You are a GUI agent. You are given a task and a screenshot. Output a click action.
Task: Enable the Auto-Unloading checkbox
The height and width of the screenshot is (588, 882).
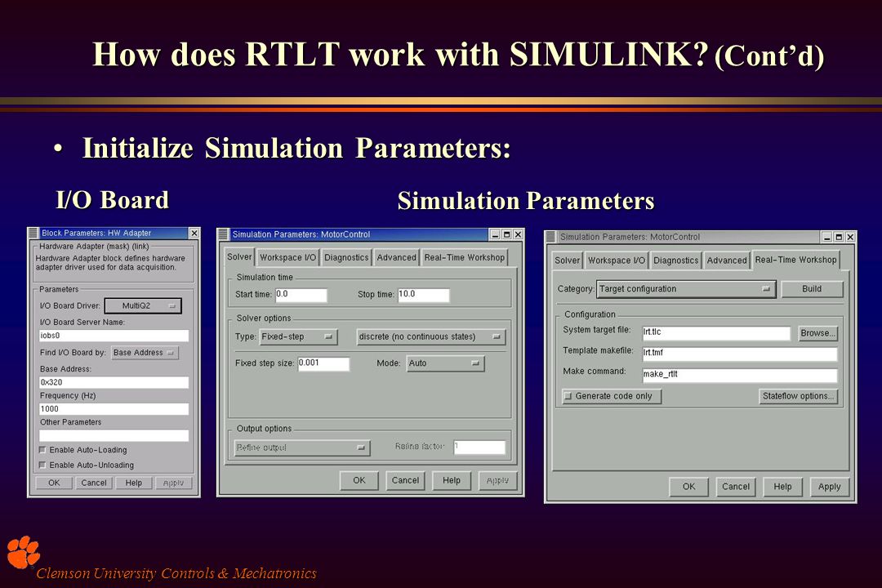[42, 465]
